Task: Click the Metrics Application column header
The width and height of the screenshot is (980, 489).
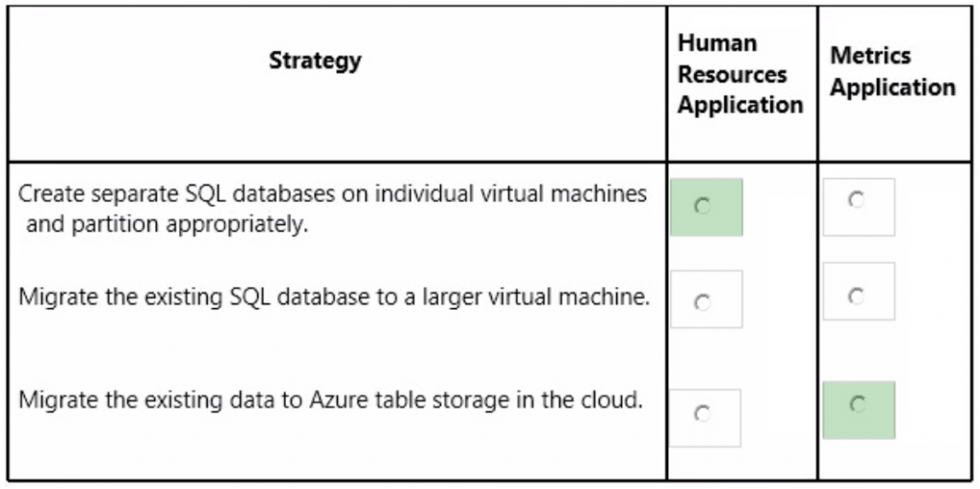Action: click(x=893, y=72)
